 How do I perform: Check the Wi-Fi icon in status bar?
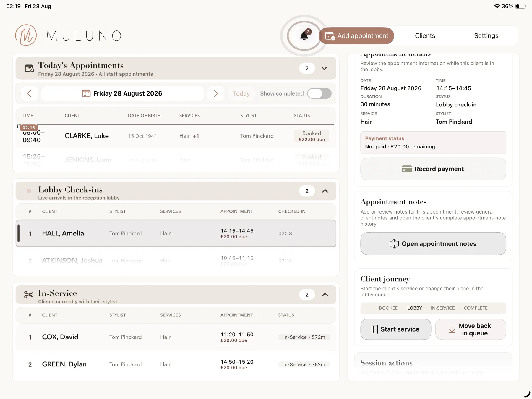click(x=497, y=6)
